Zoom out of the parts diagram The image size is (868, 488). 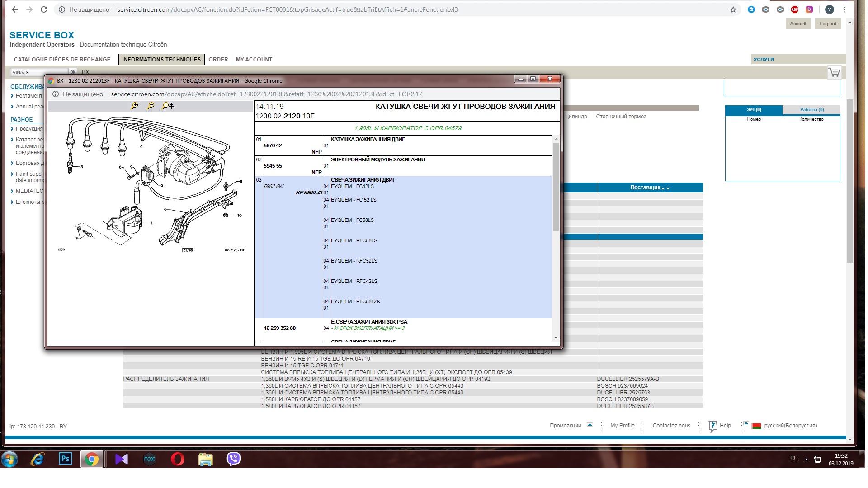click(151, 106)
